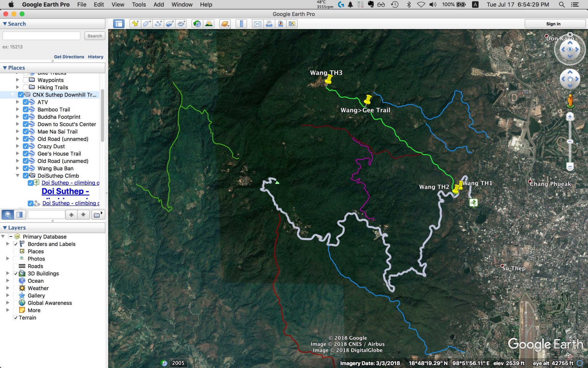Click the Places panel vertical scrollbar
The image size is (588, 368).
click(102, 115)
